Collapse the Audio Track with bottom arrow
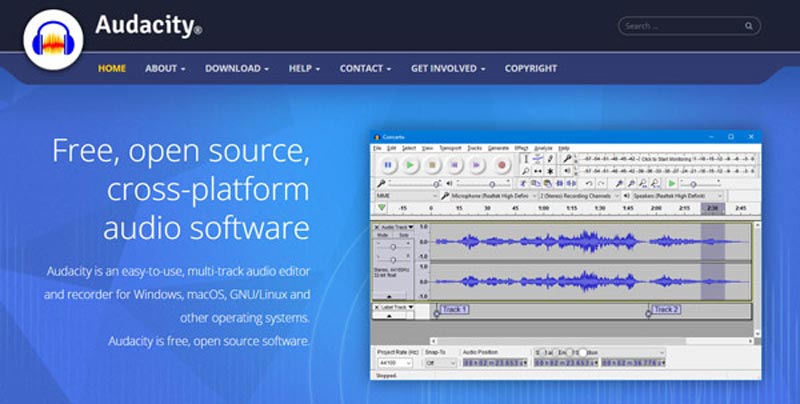 (389, 296)
